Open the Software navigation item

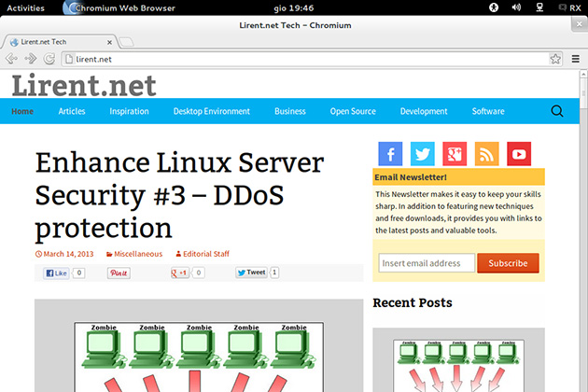coord(488,111)
